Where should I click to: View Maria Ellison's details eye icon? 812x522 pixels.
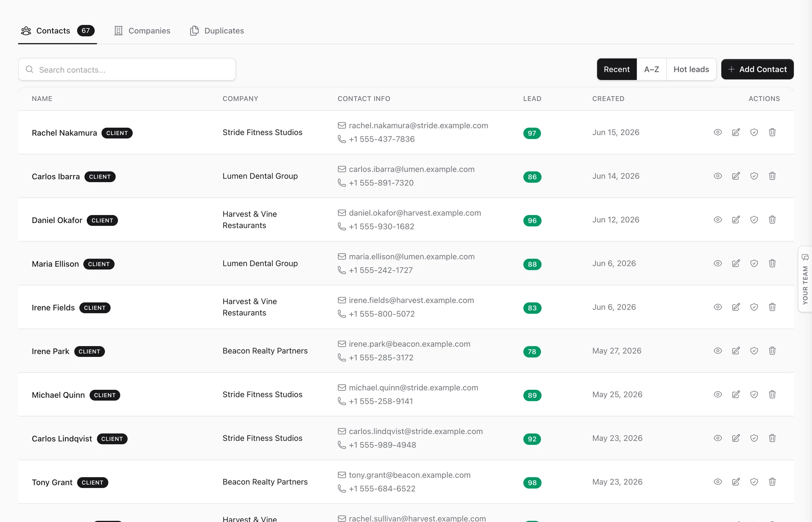point(718,263)
